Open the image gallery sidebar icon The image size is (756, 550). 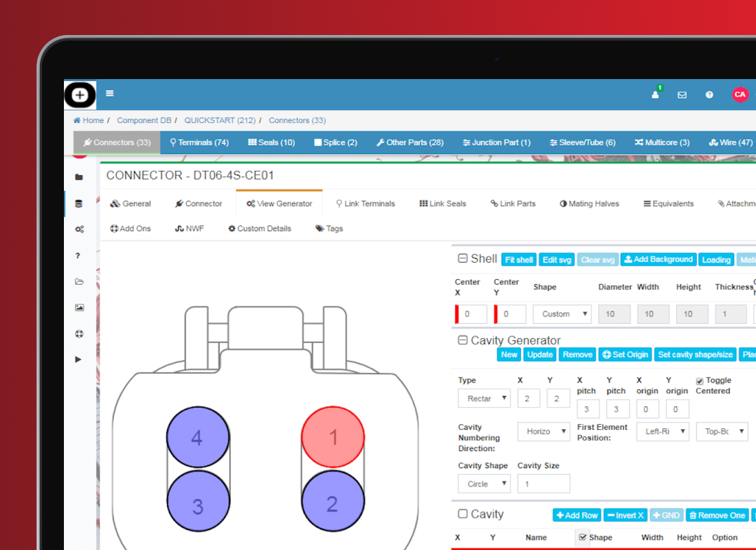(79, 308)
